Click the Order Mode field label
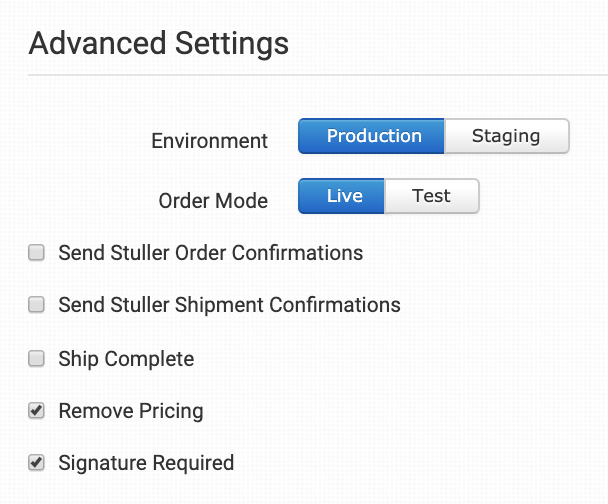Screen dimensions: 608x504 coord(213,200)
